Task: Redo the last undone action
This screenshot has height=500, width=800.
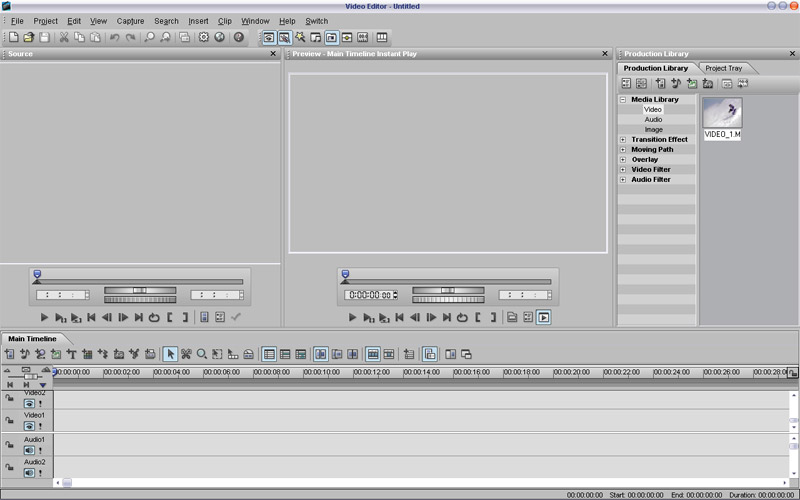Action: [131, 37]
